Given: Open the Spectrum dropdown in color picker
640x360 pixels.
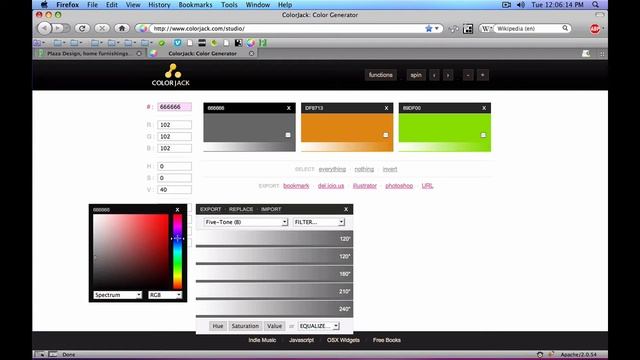Looking at the screenshot, I should [118, 295].
